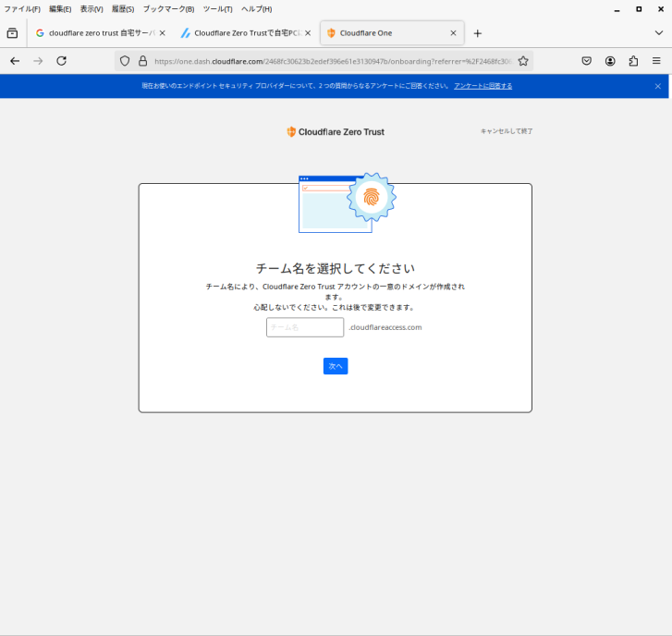
Task: Bookmark this page with the star
Action: (x=523, y=61)
